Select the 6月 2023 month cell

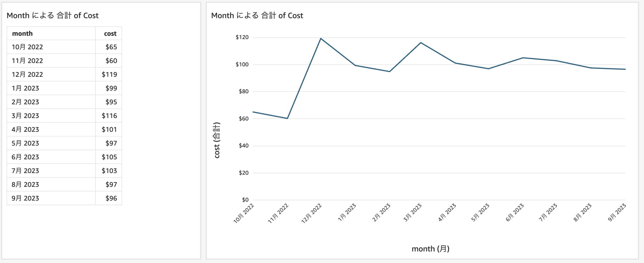point(25,157)
